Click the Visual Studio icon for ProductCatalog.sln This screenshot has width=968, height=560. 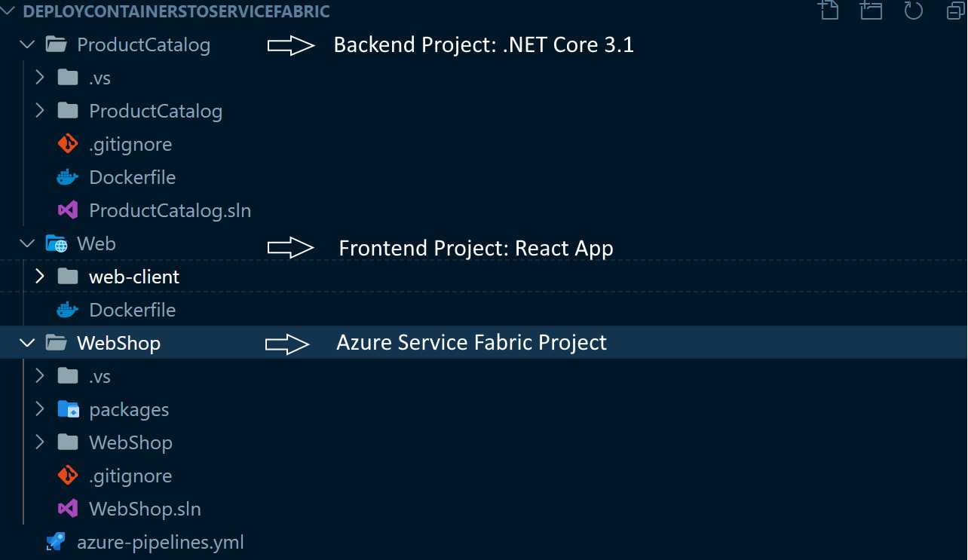(x=67, y=210)
